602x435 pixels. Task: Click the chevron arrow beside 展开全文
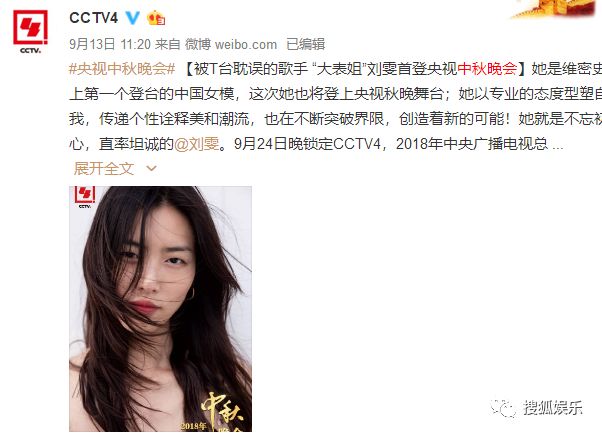[x=152, y=169]
